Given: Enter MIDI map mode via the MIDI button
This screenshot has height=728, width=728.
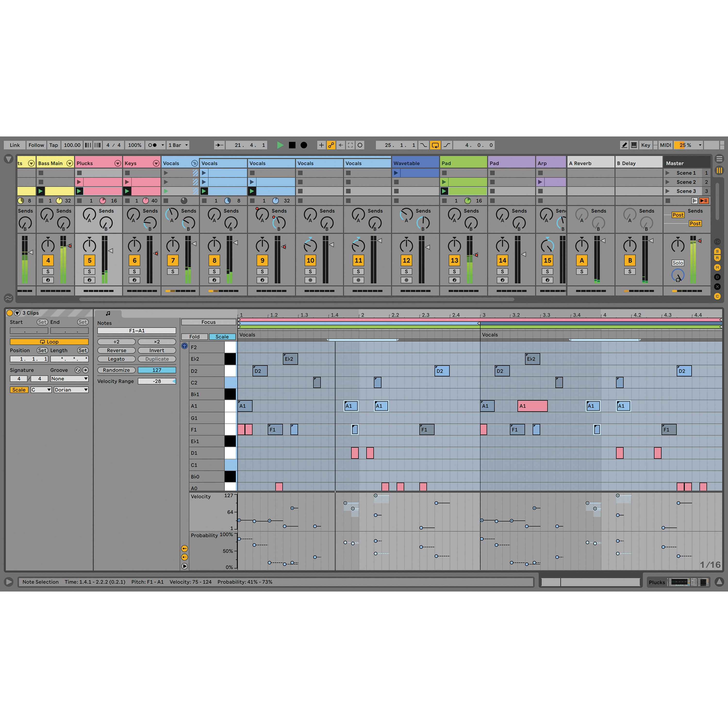Looking at the screenshot, I should 665,145.
